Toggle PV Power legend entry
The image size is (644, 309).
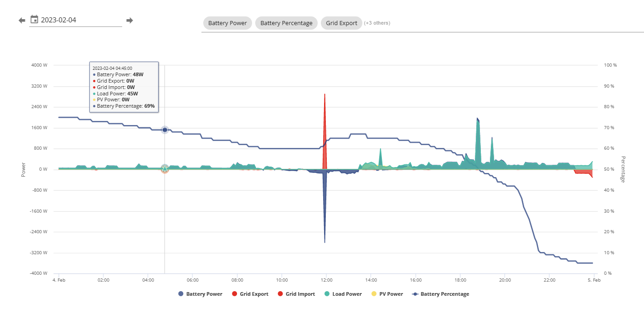coord(387,294)
